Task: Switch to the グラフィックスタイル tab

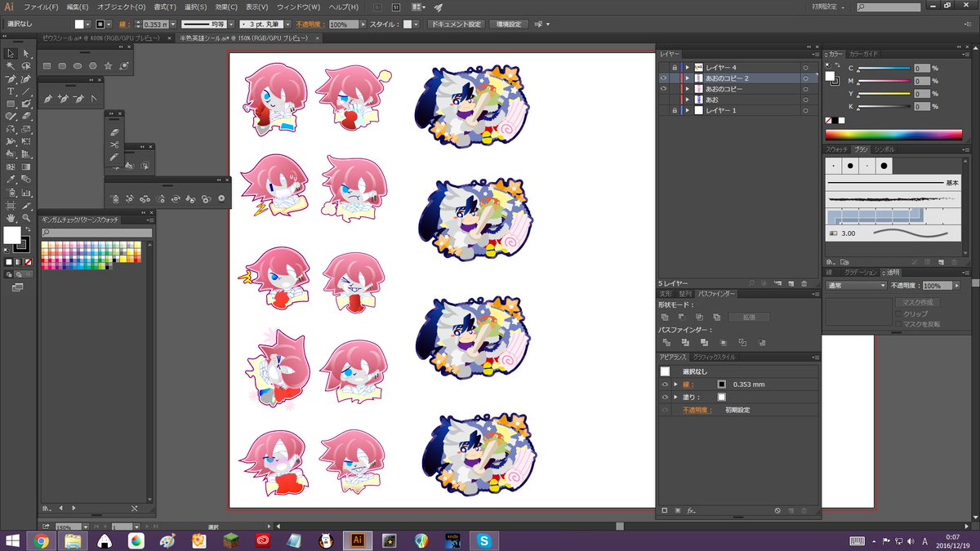Action: tap(715, 357)
